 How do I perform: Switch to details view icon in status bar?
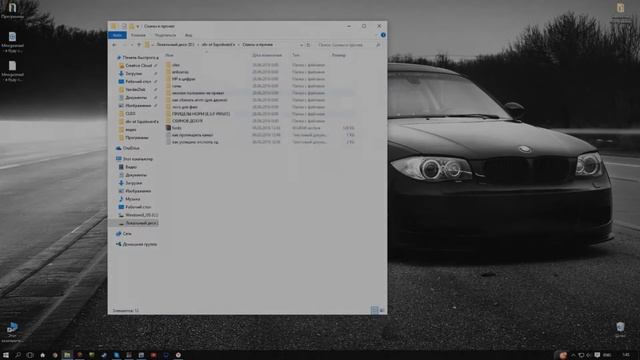[x=374, y=310]
